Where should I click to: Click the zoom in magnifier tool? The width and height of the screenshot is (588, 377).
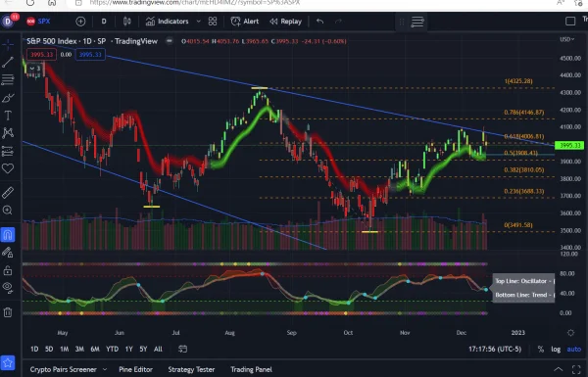8,211
